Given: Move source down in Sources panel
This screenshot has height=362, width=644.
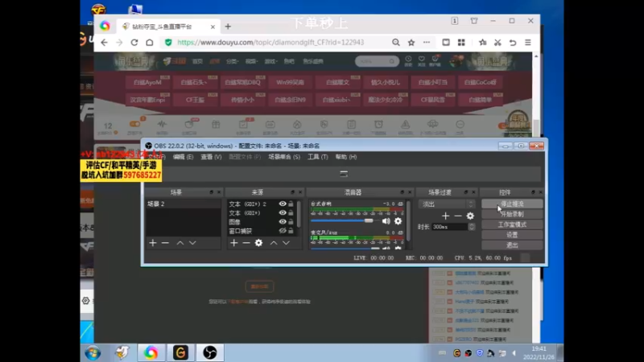Looking at the screenshot, I should pyautogui.click(x=286, y=243).
